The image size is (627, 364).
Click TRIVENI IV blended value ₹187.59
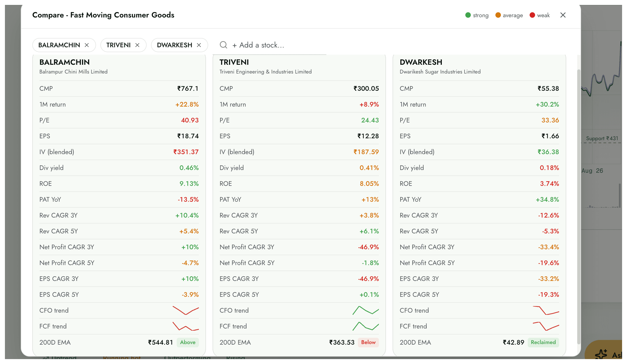(366, 152)
